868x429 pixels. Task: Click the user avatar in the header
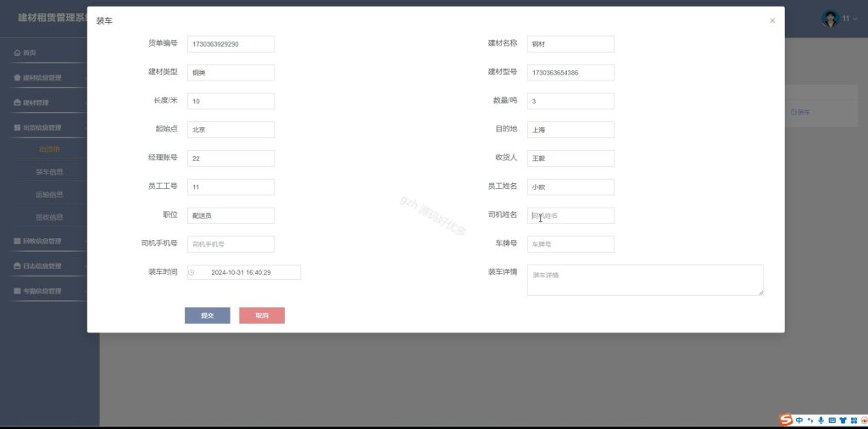point(830,19)
